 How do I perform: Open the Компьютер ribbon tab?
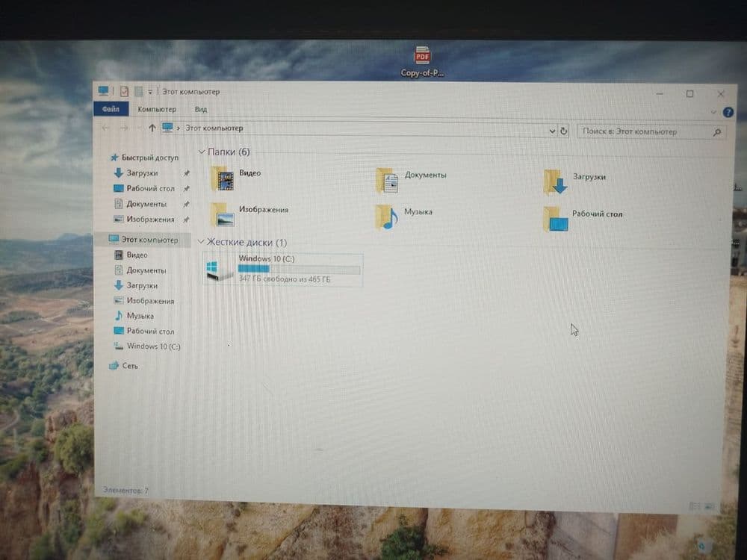point(157,109)
